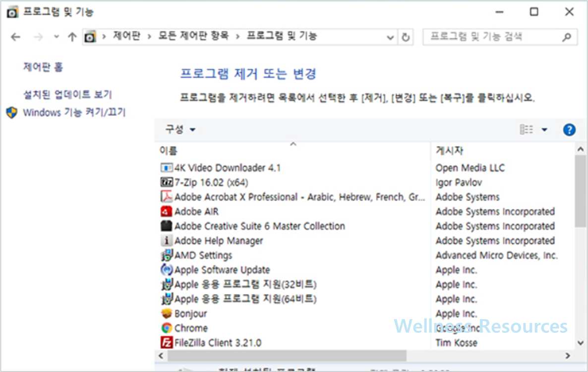This screenshot has height=372, width=588.
Task: Select the AMD Settings entry
Action: coord(203,255)
